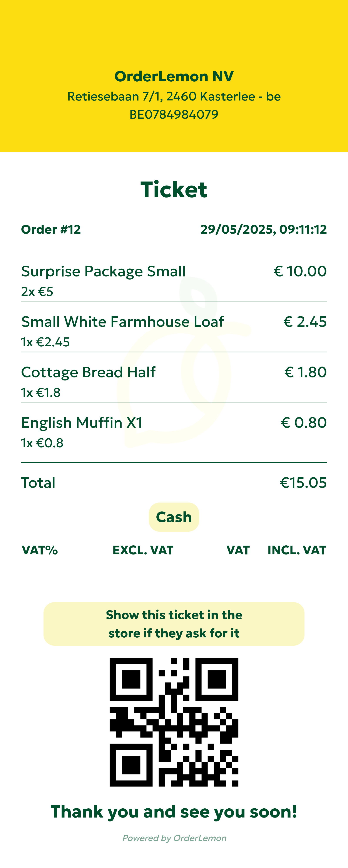Select the Small White Farmhouse Loaf item
Image resolution: width=348 pixels, height=868 pixels.
tap(122, 322)
